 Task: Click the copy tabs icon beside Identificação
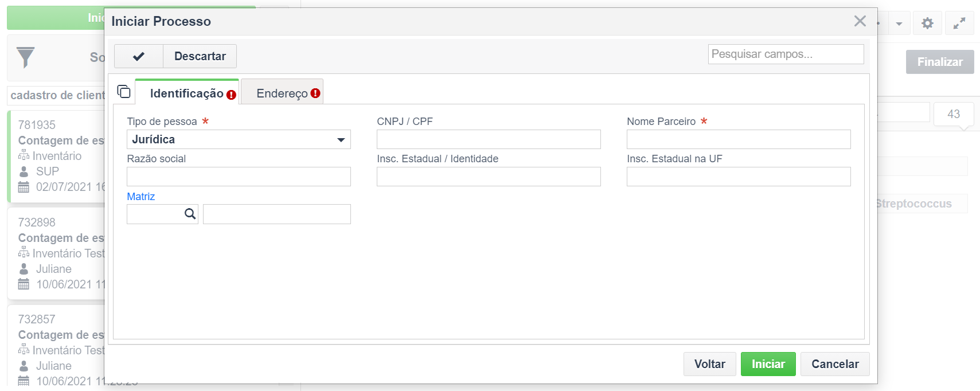(124, 91)
